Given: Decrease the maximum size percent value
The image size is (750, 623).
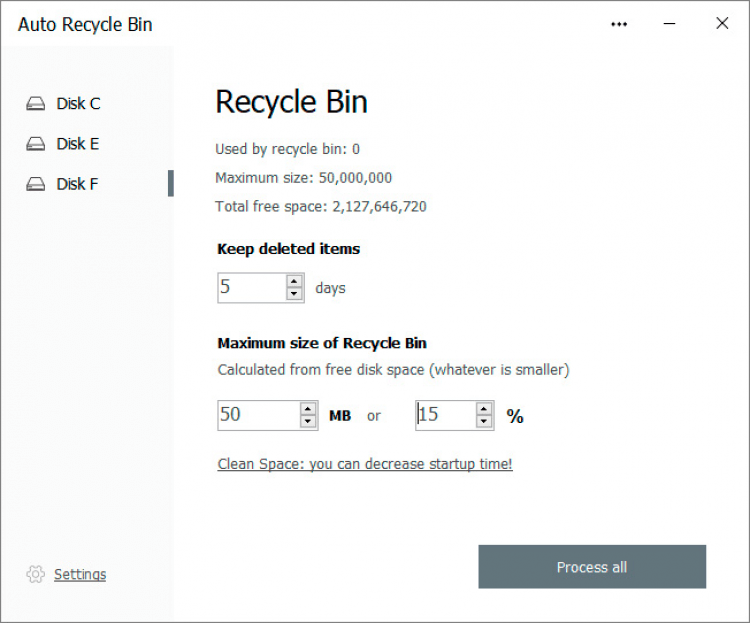Looking at the screenshot, I should [484, 422].
